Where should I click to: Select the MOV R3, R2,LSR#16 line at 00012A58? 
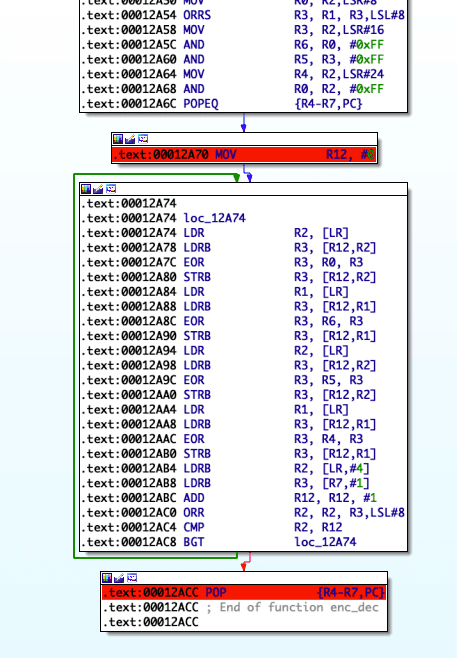coord(232,30)
